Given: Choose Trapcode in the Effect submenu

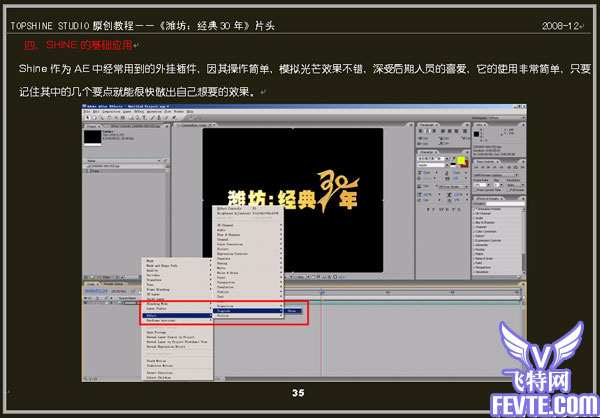Looking at the screenshot, I should pos(248,311).
